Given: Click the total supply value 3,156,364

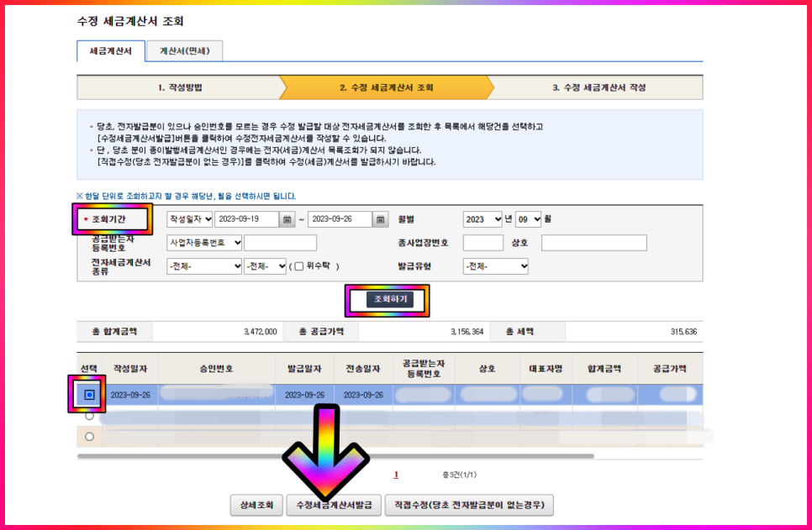Looking at the screenshot, I should click(467, 332).
